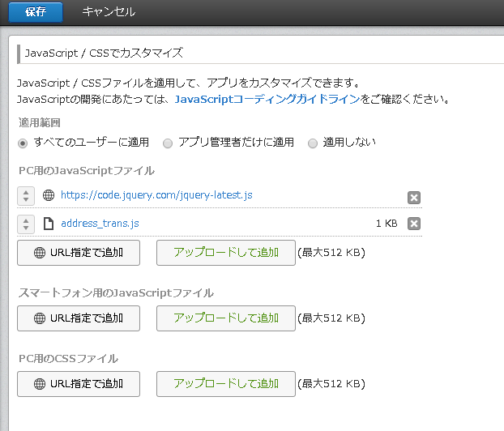Click the PC用のCSSファイル section label
This screenshot has height=431, width=504.
pos(68,359)
